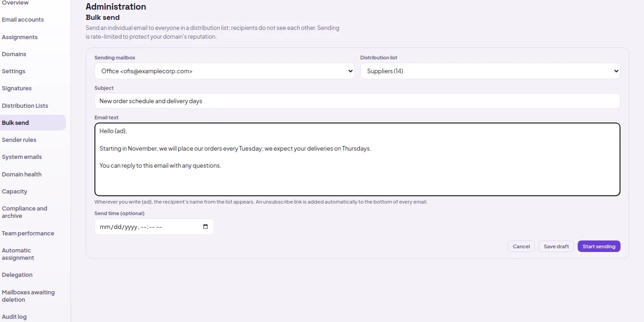
Task: Click inside the Email text area
Action: (x=357, y=159)
